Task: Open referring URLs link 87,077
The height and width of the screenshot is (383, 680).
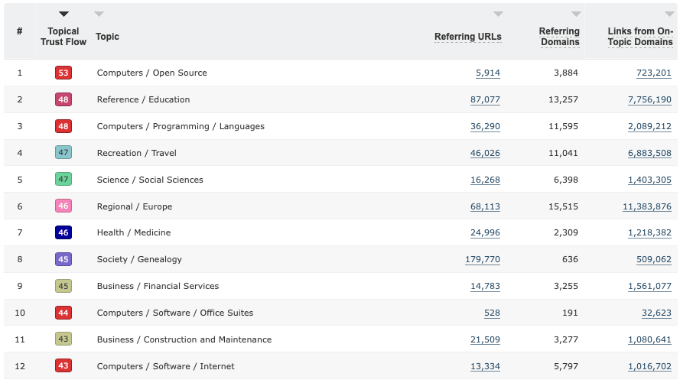Action: 485,100
